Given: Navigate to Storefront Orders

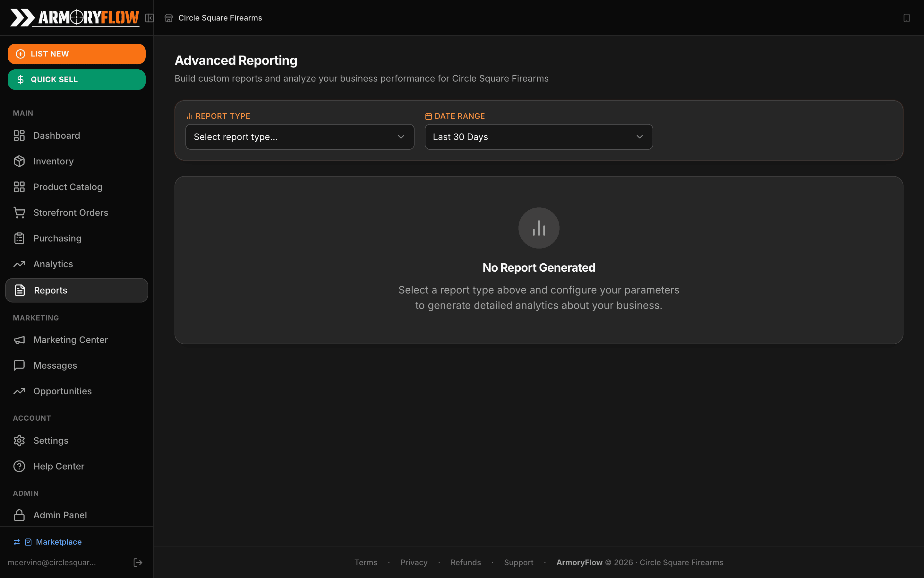Looking at the screenshot, I should coord(76,213).
